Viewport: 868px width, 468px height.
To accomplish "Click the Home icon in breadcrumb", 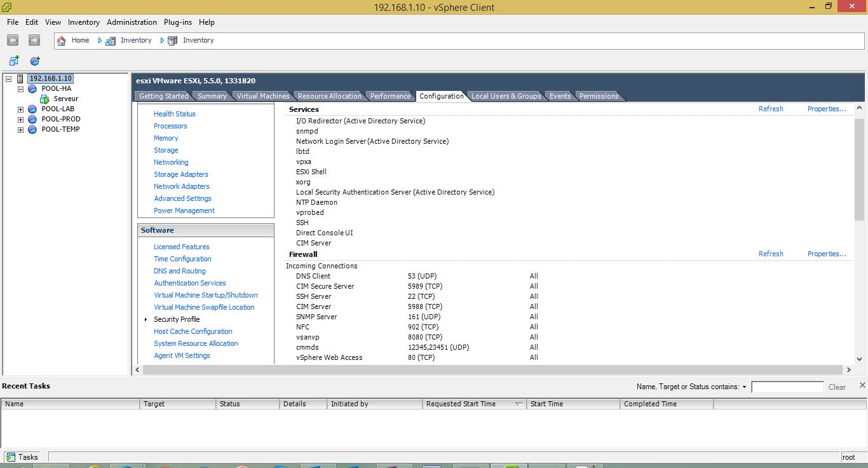I will pyautogui.click(x=62, y=40).
